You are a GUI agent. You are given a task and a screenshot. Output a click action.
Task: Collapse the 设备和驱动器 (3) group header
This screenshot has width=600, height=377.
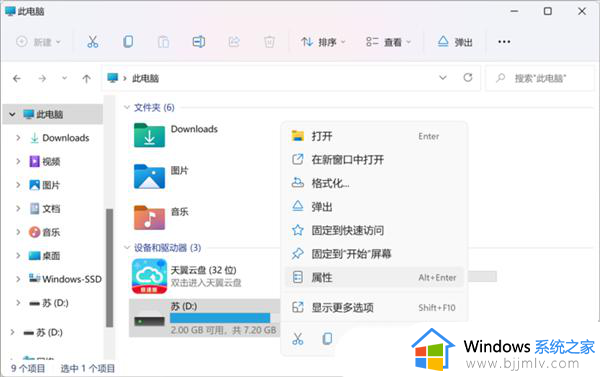(127, 248)
